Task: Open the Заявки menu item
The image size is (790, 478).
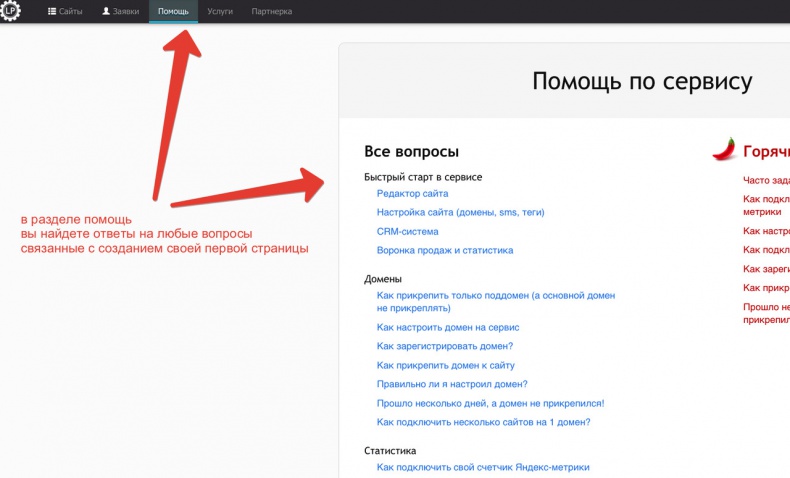Action: [x=120, y=11]
